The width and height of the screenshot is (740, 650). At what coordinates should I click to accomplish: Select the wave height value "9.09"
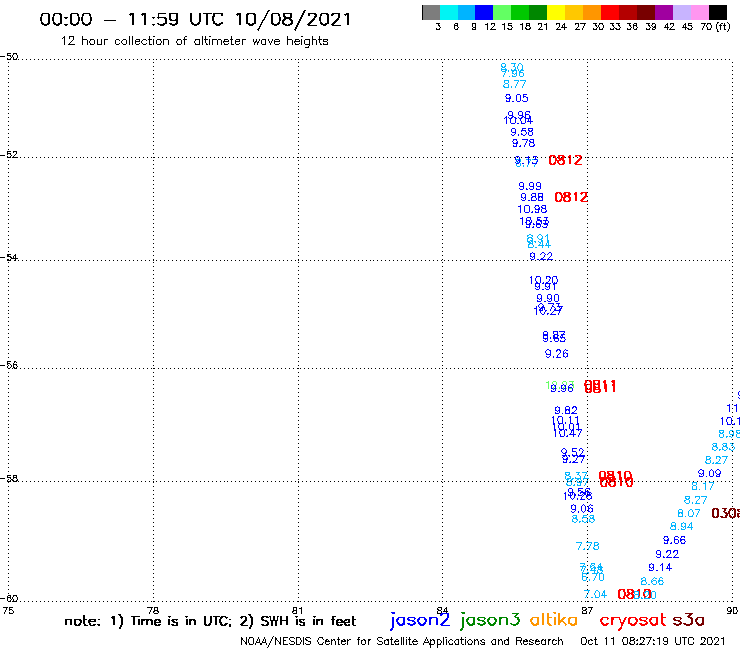tap(709, 473)
